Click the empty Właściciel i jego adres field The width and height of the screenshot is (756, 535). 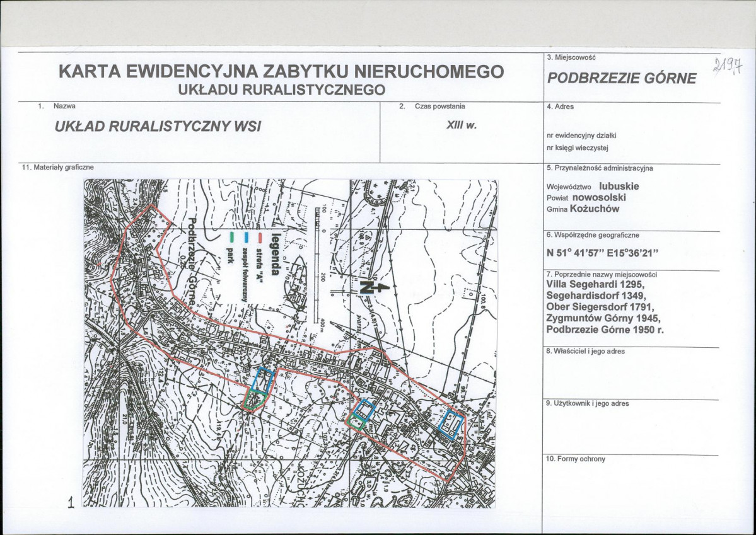coord(631,375)
